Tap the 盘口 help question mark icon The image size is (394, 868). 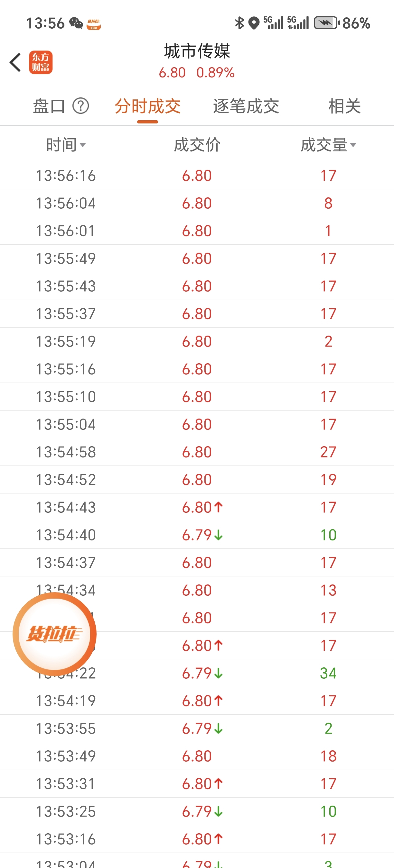(80, 106)
